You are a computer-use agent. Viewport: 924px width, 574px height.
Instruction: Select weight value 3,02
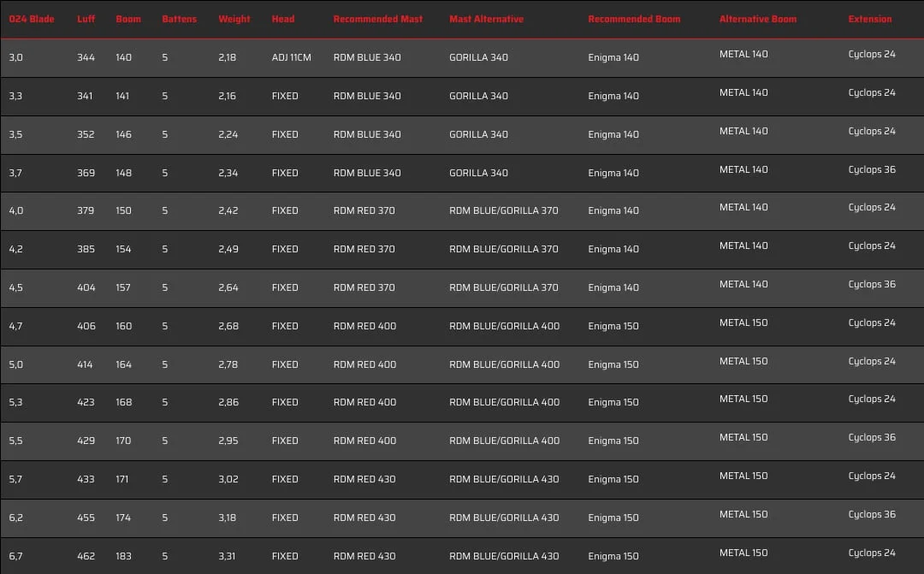[228, 480]
